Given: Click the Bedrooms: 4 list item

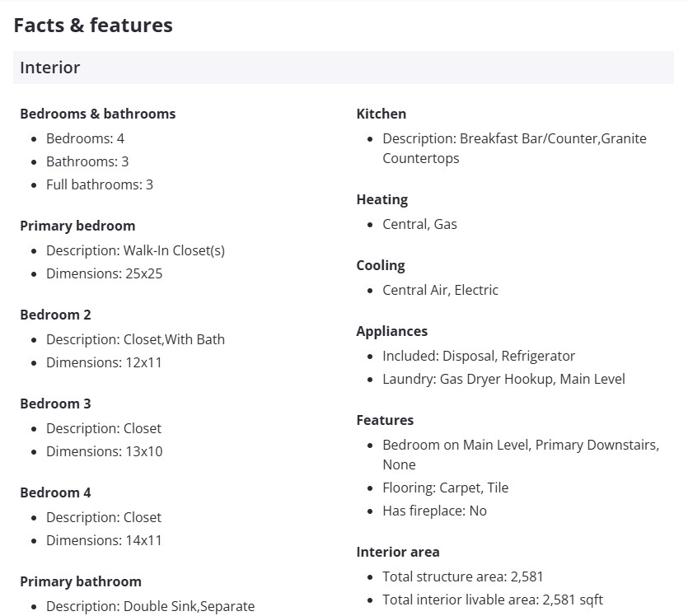Looking at the screenshot, I should [85, 138].
